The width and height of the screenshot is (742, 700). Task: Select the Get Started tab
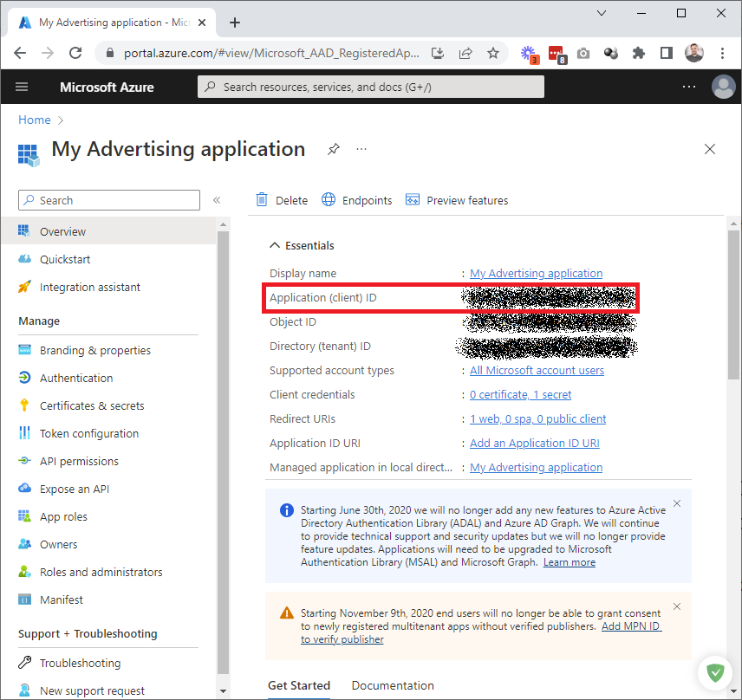pyautogui.click(x=299, y=685)
